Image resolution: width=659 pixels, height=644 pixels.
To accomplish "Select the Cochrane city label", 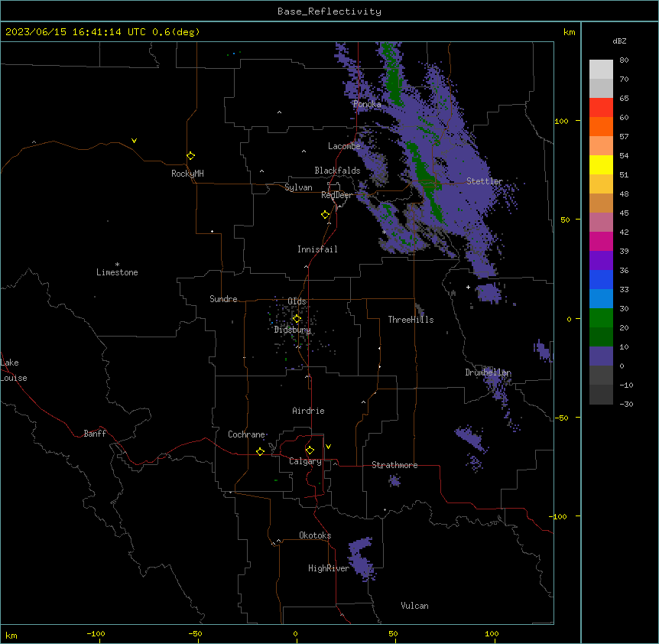I will coord(246,434).
